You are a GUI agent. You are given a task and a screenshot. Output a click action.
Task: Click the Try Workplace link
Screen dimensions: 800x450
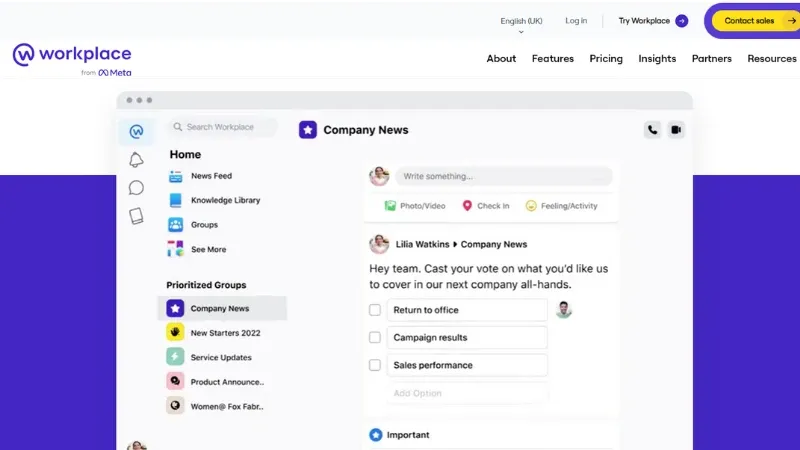pos(644,21)
